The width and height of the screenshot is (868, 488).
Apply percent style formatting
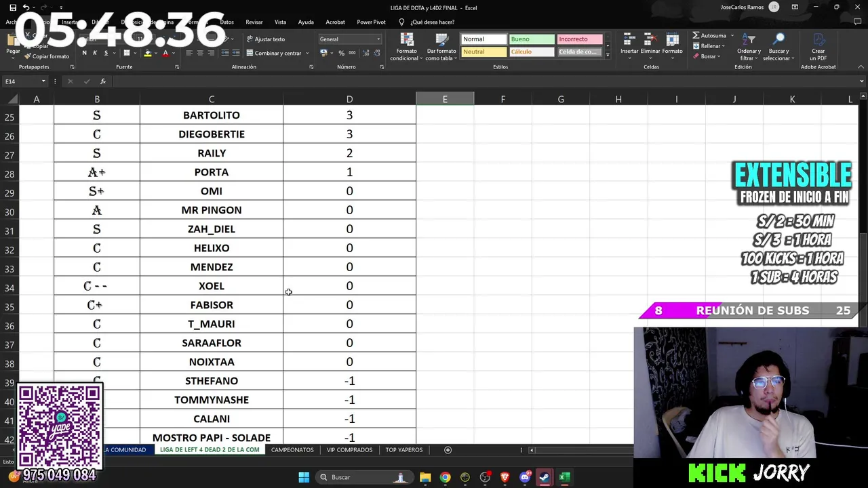[x=341, y=53]
